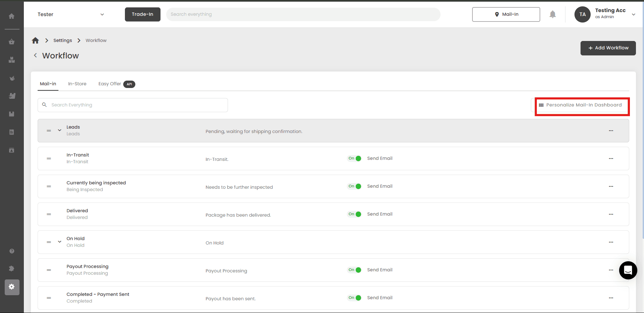Open the pointing hand sidebar icon
This screenshot has height=313, width=644.
click(12, 78)
